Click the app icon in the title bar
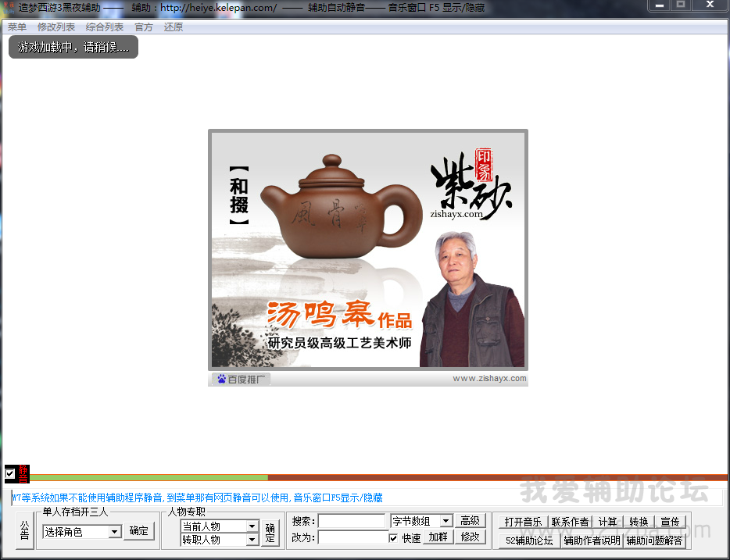The height and width of the screenshot is (560, 730). [x=9, y=7]
